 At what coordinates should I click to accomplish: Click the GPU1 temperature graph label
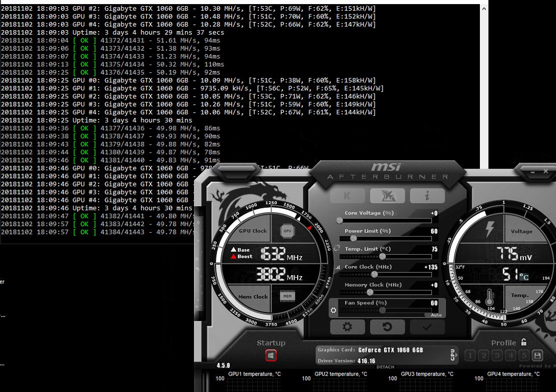(254, 374)
